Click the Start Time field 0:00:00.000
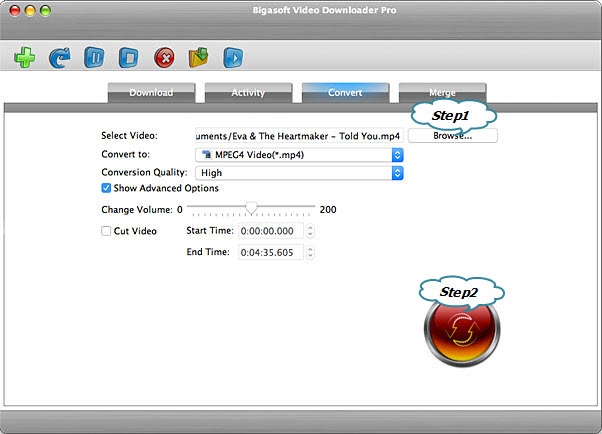 271,231
